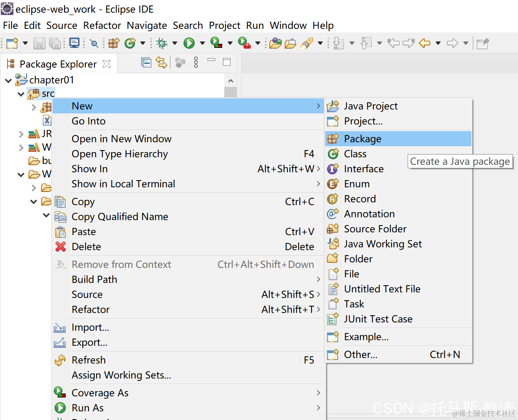Select Java Working Set entry

point(398,244)
